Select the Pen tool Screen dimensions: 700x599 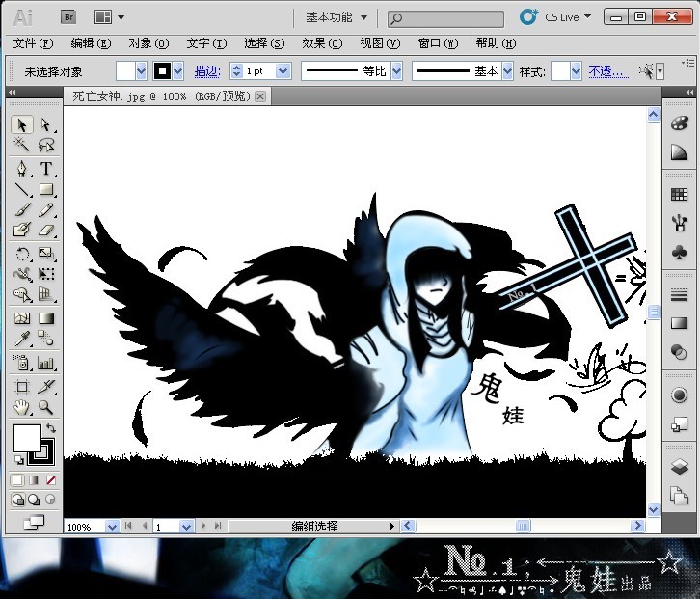[22, 169]
